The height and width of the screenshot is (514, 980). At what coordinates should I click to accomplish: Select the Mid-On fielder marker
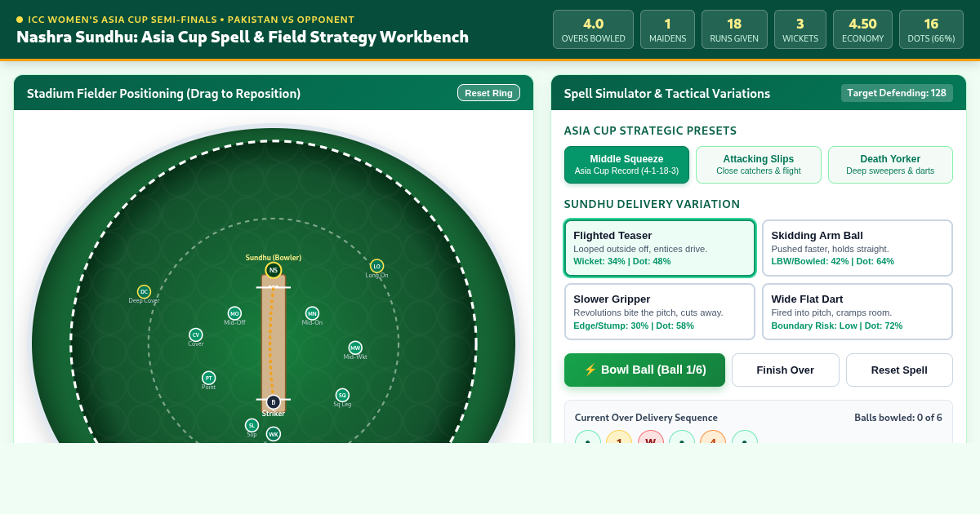(x=312, y=313)
